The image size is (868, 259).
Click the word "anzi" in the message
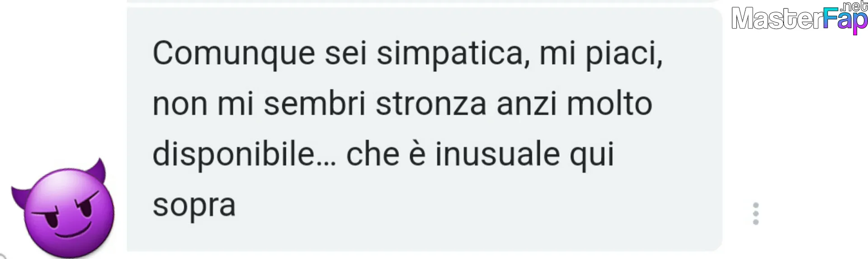[x=527, y=104]
